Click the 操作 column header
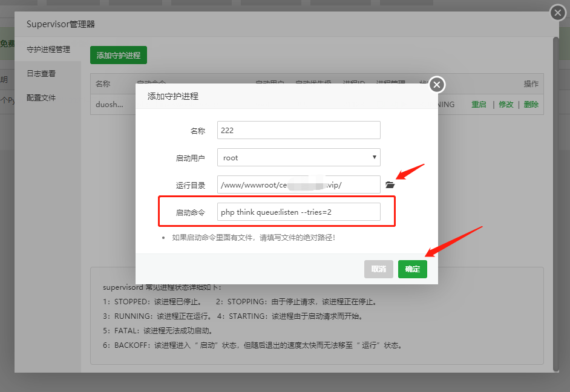Viewport: 570px width, 392px height. point(531,84)
